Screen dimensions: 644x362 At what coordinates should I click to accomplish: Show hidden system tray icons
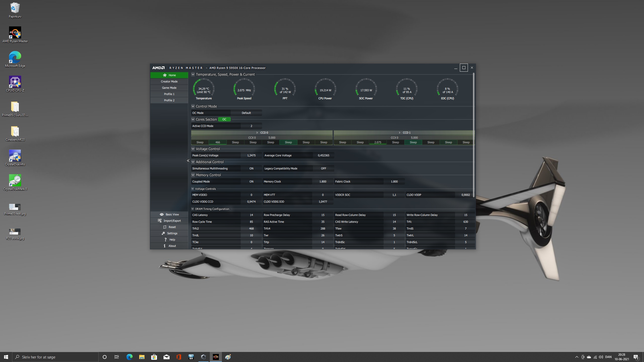577,357
